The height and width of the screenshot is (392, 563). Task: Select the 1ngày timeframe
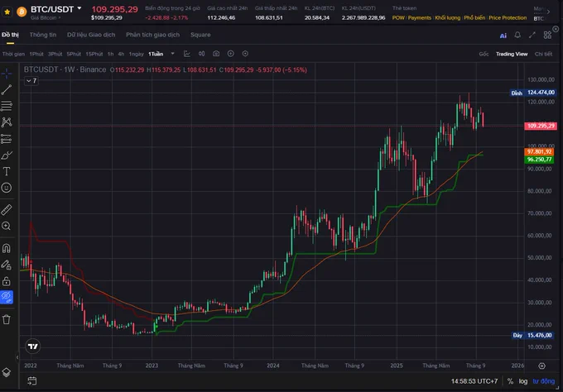click(136, 54)
